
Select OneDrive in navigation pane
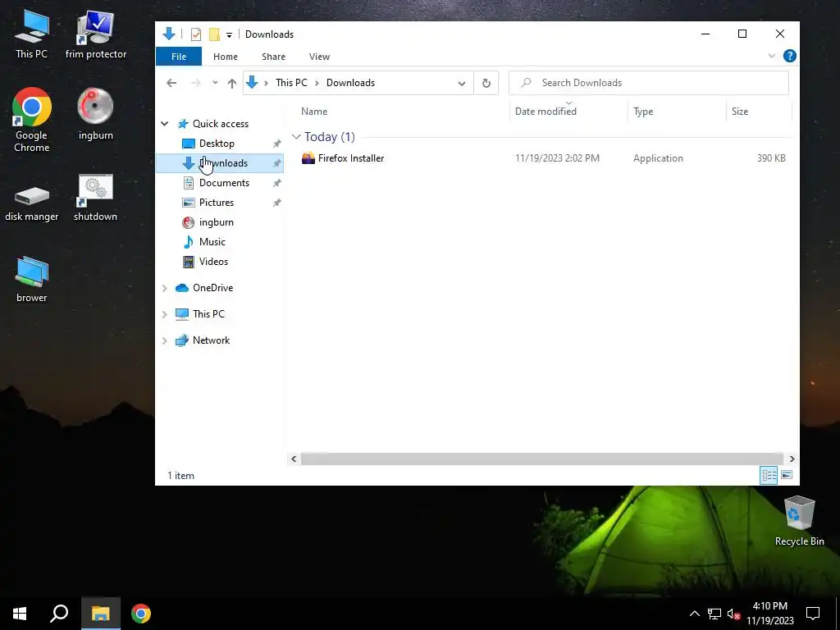(212, 288)
